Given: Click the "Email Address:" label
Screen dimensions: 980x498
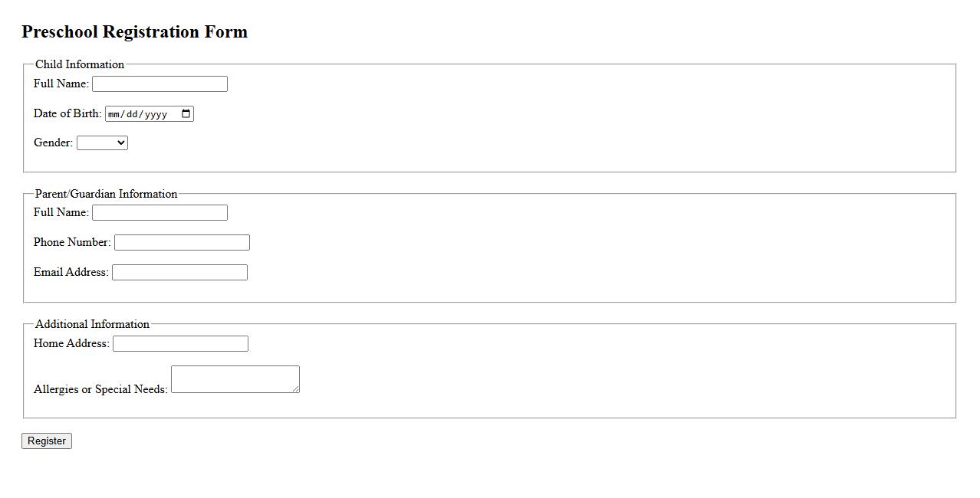Looking at the screenshot, I should coord(71,272).
